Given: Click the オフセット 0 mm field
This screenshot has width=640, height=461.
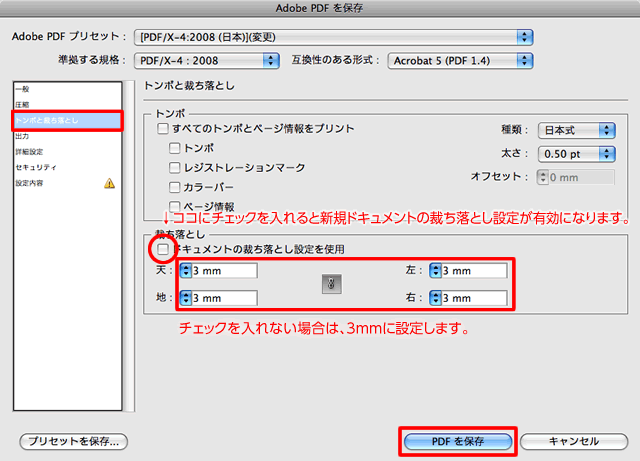Looking at the screenshot, I should pyautogui.click(x=581, y=177).
